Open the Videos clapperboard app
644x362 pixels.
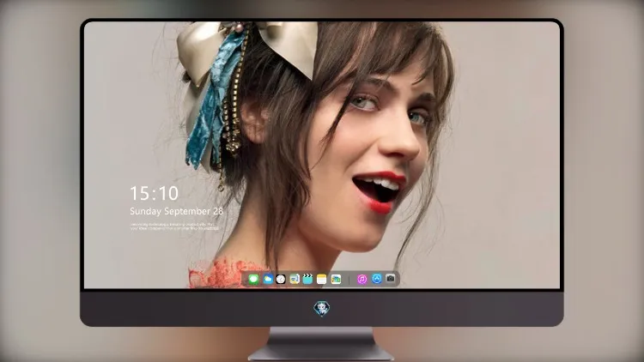(x=307, y=280)
